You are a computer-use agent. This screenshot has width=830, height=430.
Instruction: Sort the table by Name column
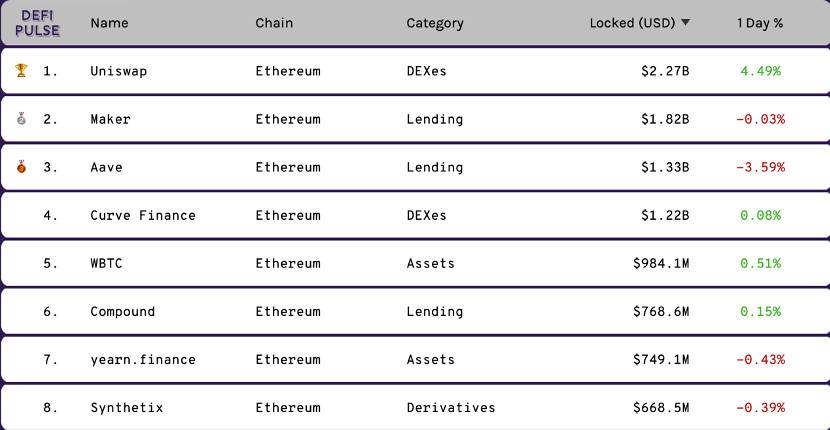pos(109,23)
